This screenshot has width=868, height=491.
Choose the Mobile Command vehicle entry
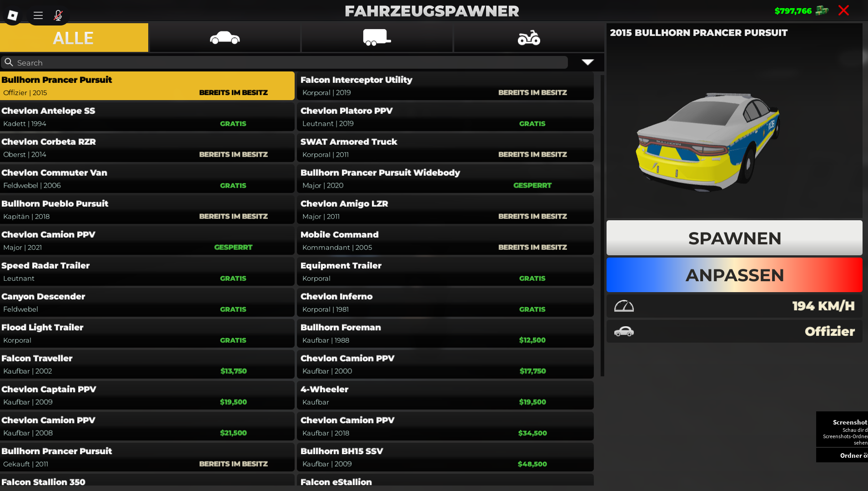(445, 241)
